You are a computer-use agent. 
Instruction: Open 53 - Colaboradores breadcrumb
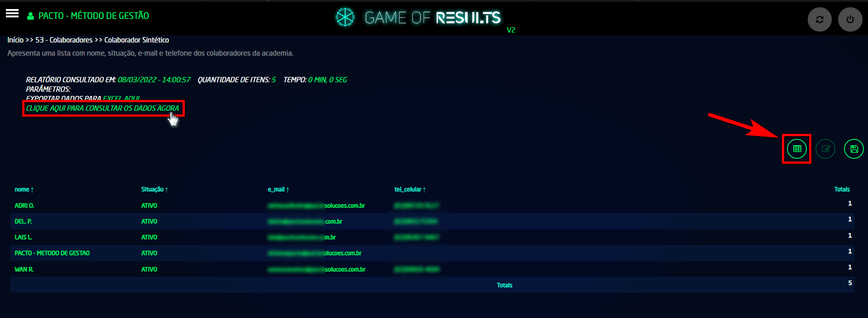[64, 40]
